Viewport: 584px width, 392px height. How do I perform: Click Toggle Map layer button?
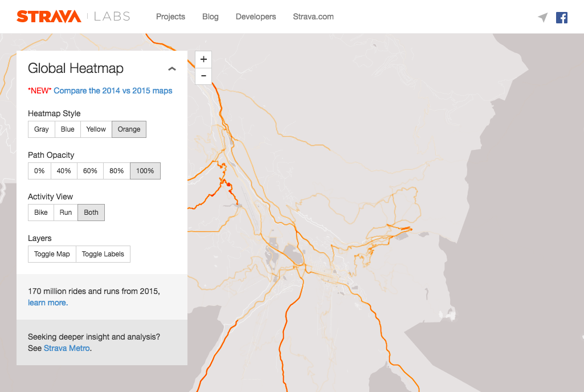pos(52,254)
